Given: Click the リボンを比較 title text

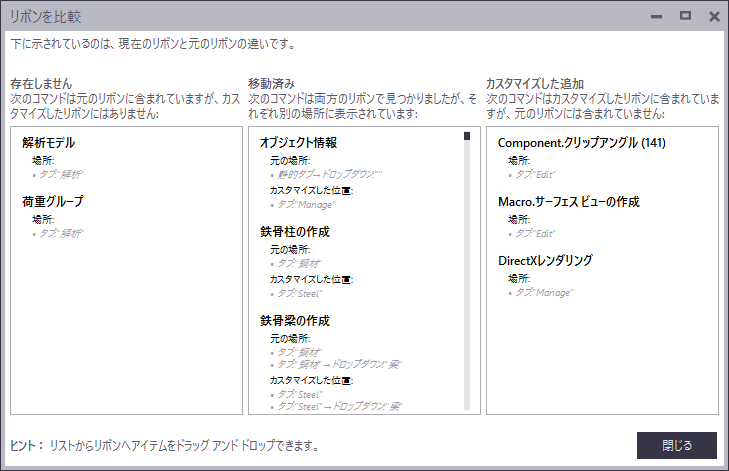Looking at the screenshot, I should (46, 17).
